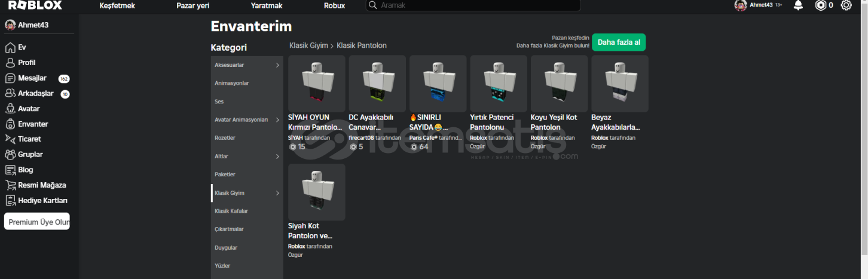Click the Koyu Yeşil Kot Pantolon thumbnail
The width and height of the screenshot is (868, 279).
559,84
